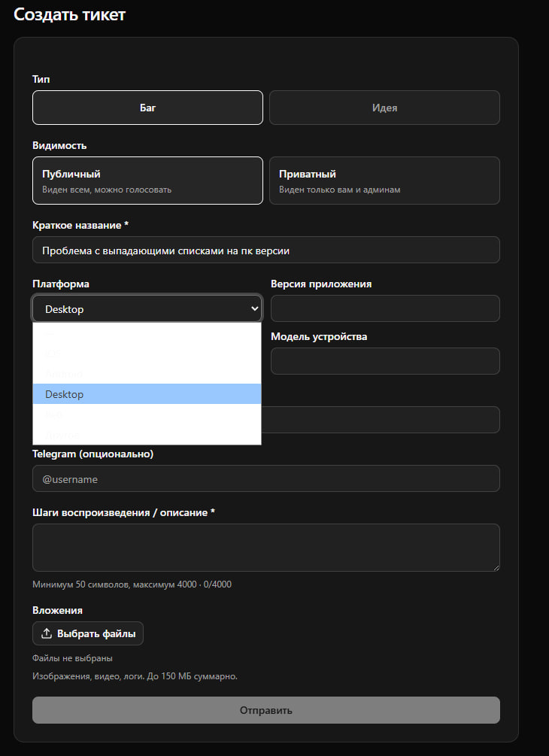This screenshot has height=756, width=549.
Task: Click the Видимость label
Action: click(59, 145)
